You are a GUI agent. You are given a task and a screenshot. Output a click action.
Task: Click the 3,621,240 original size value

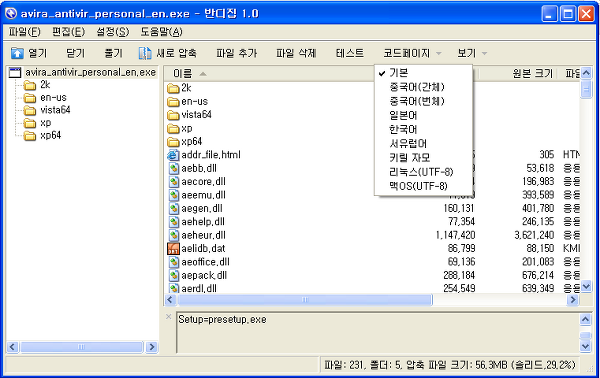[x=534, y=235]
